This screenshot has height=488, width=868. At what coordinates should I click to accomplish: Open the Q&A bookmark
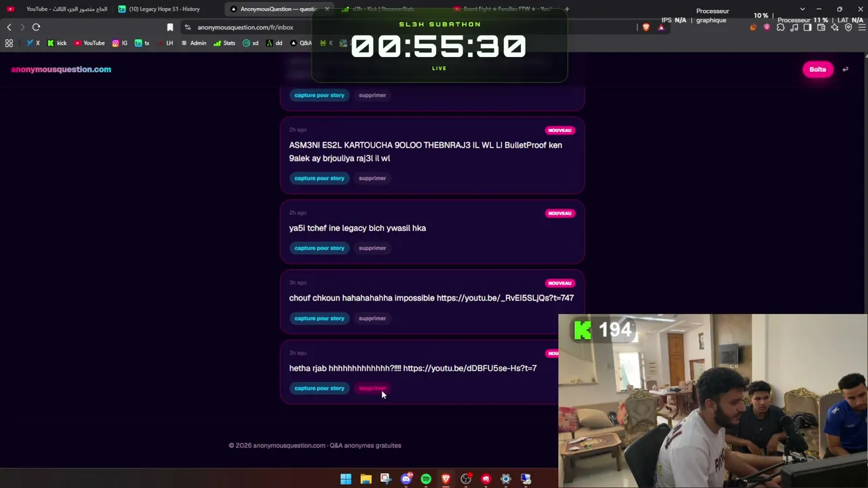301,43
